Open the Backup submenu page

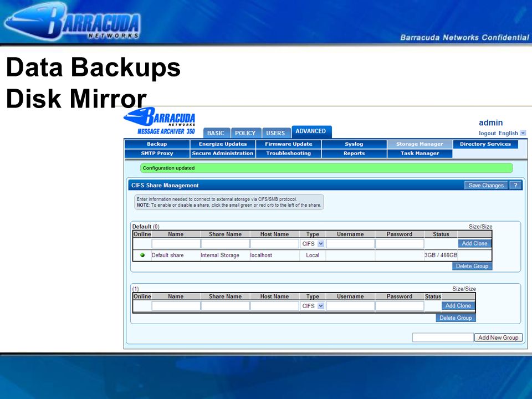coord(157,144)
